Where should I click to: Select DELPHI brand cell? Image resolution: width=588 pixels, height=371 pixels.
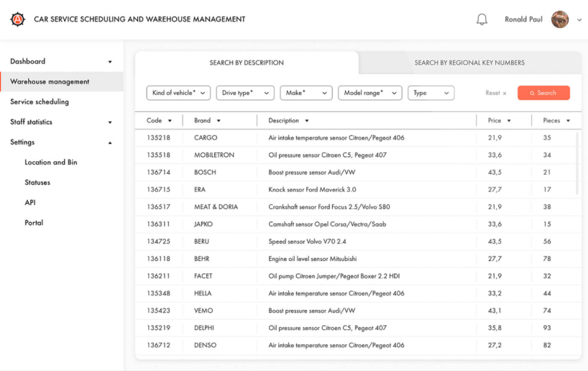[x=203, y=328]
